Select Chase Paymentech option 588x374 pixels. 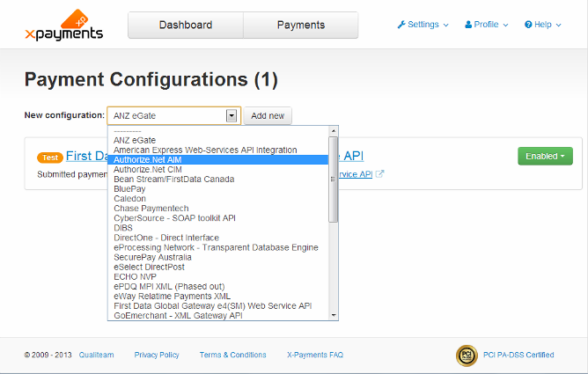pyautogui.click(x=218, y=209)
